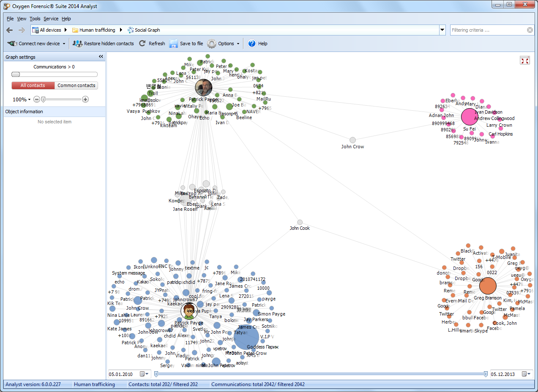Select the John Cook connector node
538x392 pixels.
pyautogui.click(x=300, y=222)
